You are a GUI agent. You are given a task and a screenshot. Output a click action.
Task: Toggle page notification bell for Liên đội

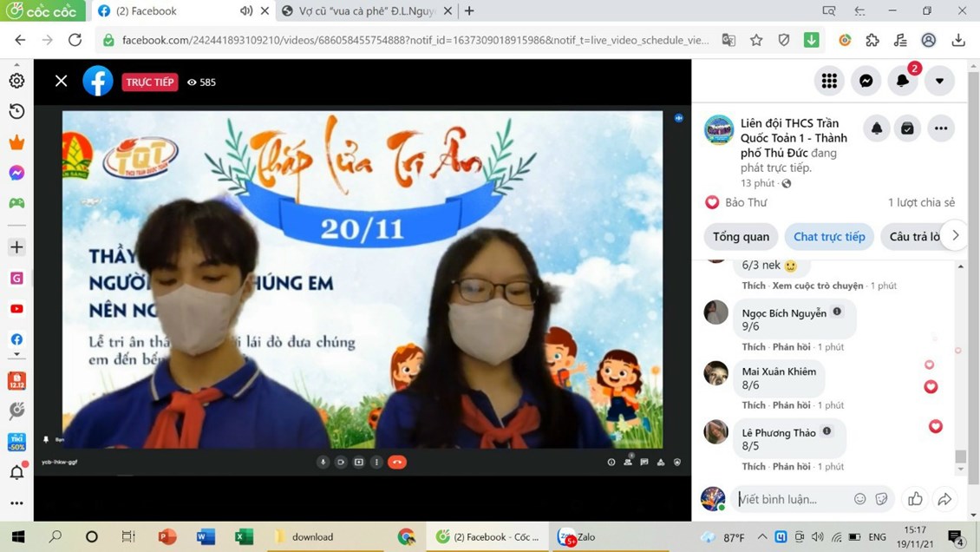(877, 128)
